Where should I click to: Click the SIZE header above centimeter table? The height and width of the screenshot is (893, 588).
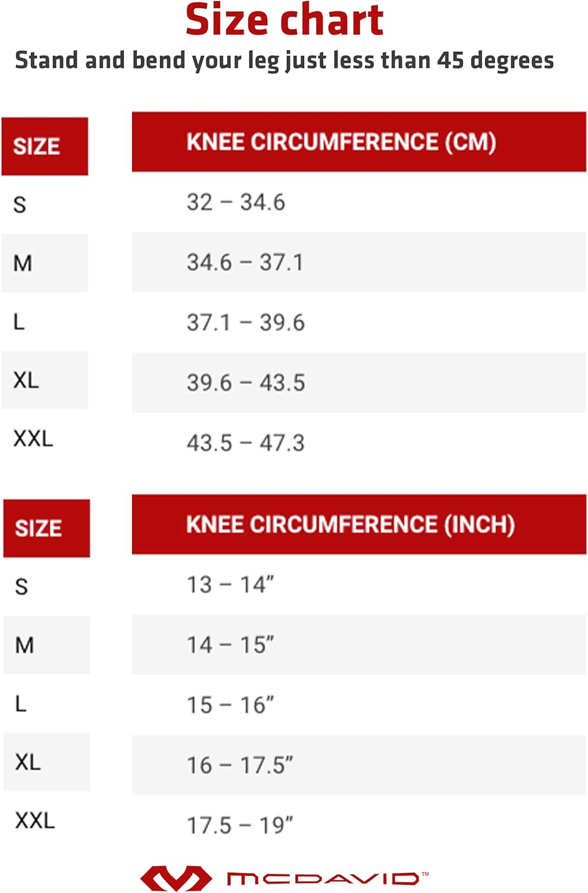tap(37, 146)
